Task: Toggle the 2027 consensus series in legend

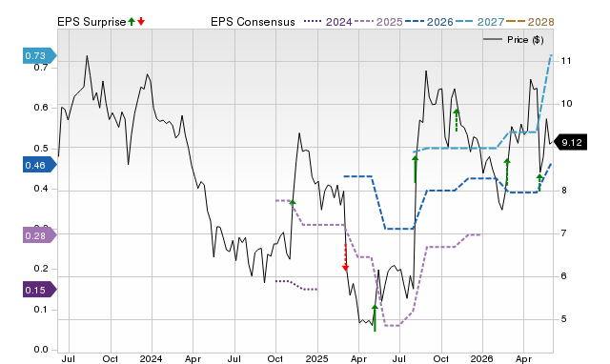Action: coord(479,22)
